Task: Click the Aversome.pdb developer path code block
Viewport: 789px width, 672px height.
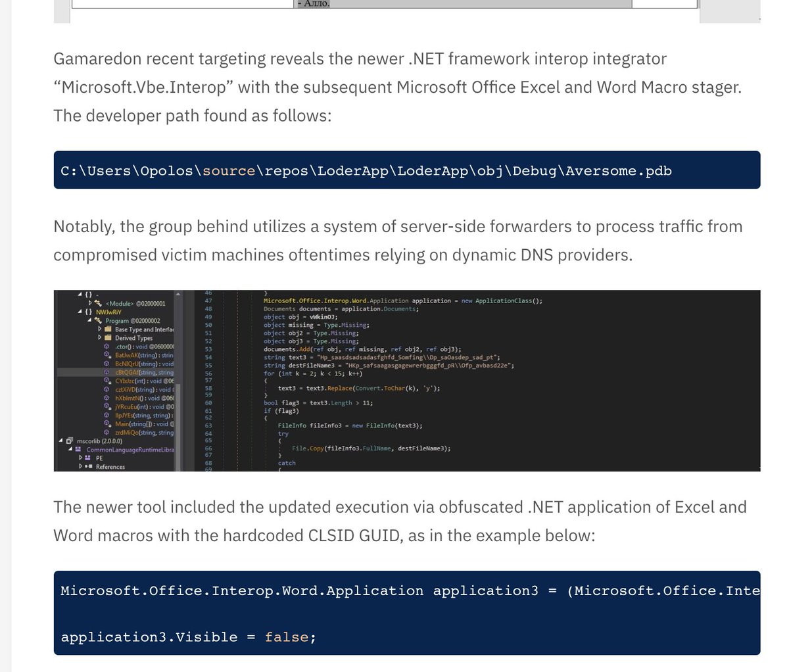Action: [407, 170]
